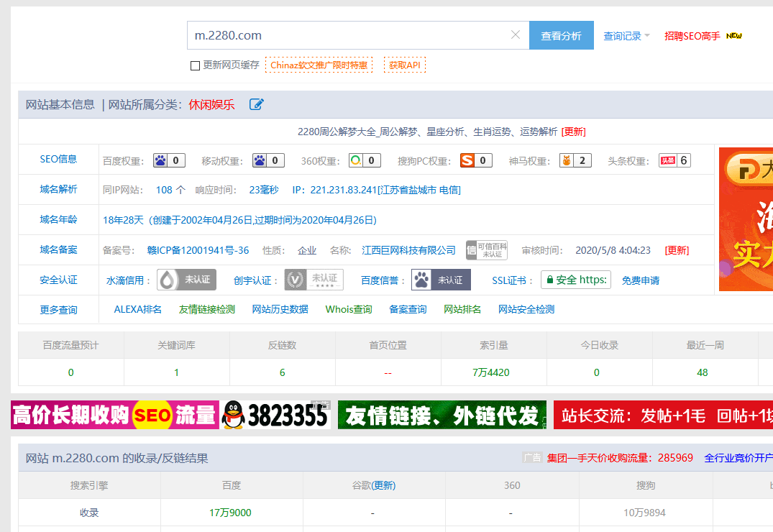Screen dimensions: 773x532
Task: Click the 高价长期收购SEO流量 banner ad
Action: (170, 415)
